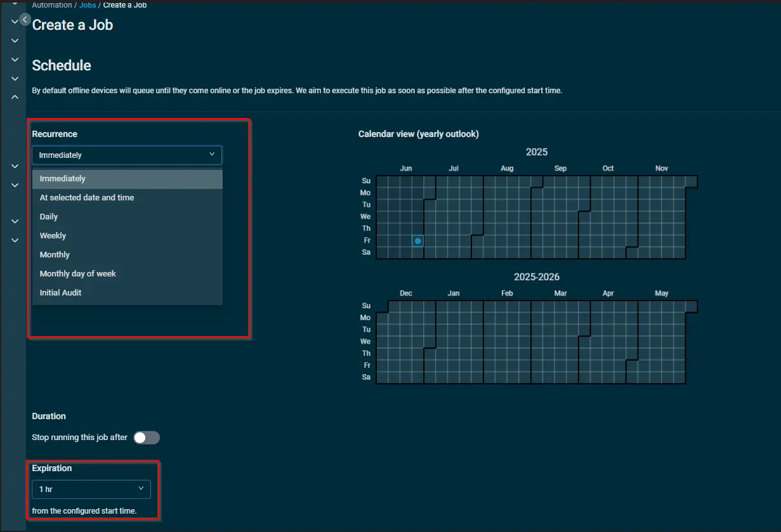Click the 2025-2026 calendar year title

tap(537, 277)
